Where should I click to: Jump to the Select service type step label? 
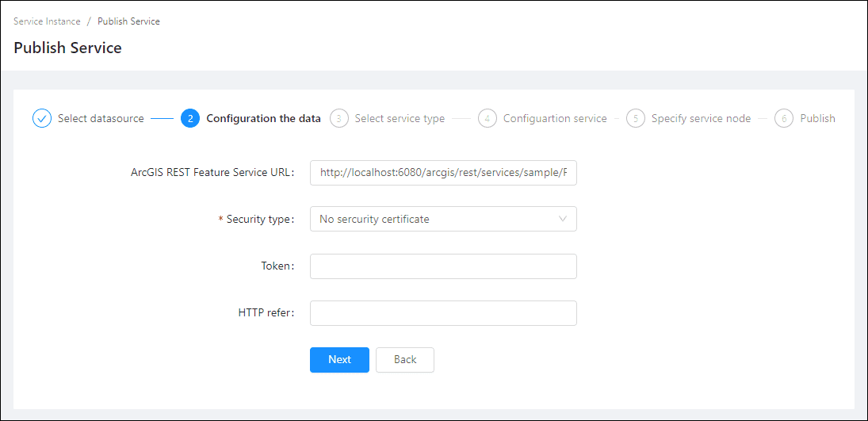tap(400, 118)
